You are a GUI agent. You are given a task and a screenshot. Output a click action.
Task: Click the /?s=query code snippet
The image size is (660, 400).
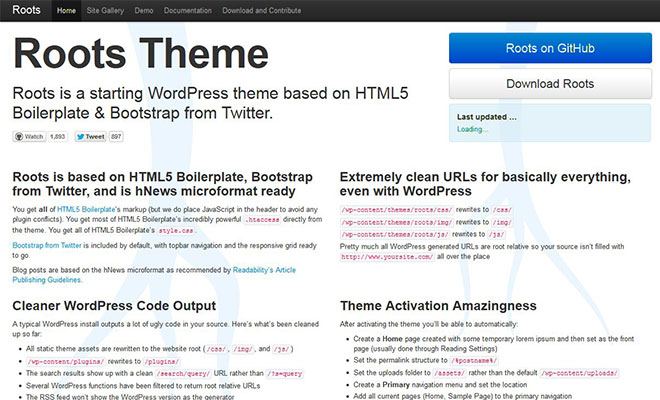pyautogui.click(x=284, y=373)
